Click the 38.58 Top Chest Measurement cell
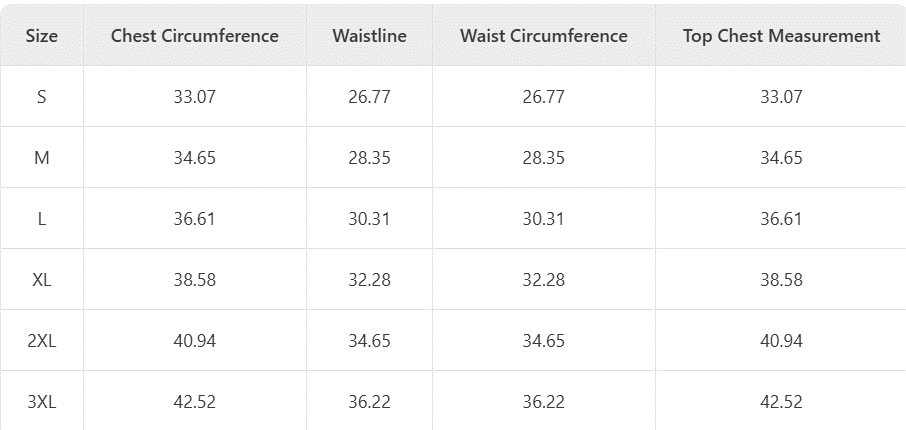 click(781, 280)
